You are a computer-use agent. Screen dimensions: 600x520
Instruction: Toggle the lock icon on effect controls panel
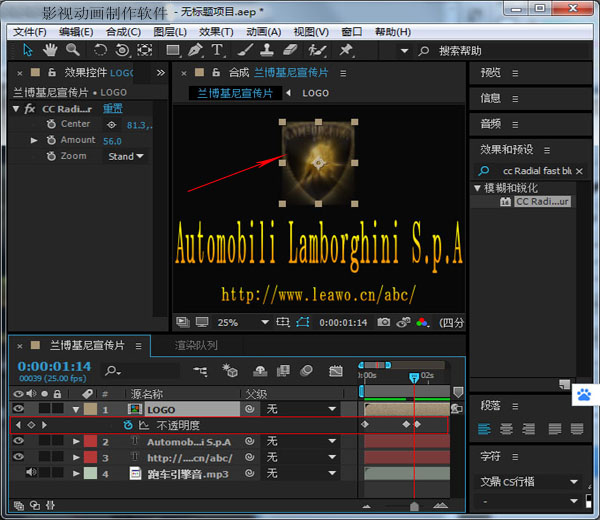[x=52, y=72]
